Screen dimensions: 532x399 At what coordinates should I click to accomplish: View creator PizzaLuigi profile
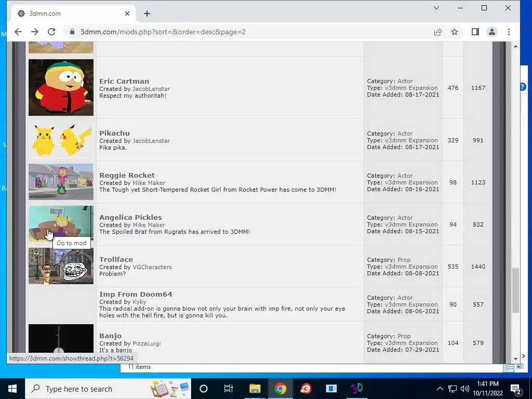tap(147, 343)
